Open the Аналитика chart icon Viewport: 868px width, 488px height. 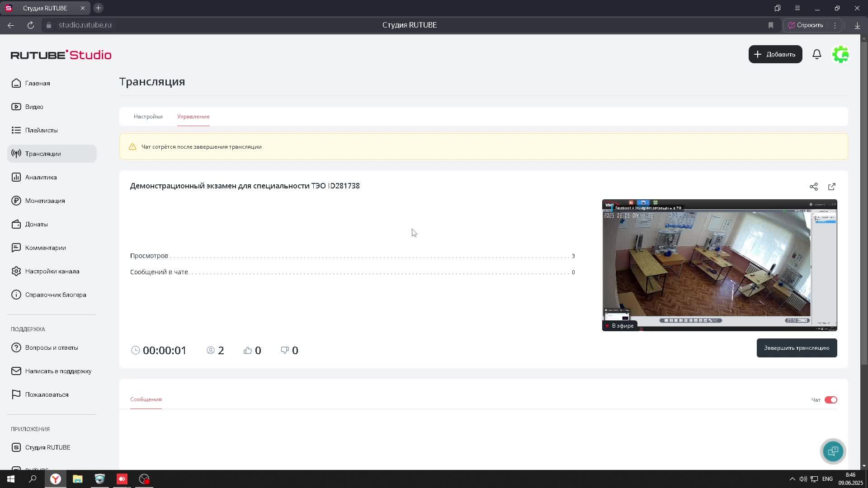tap(16, 177)
